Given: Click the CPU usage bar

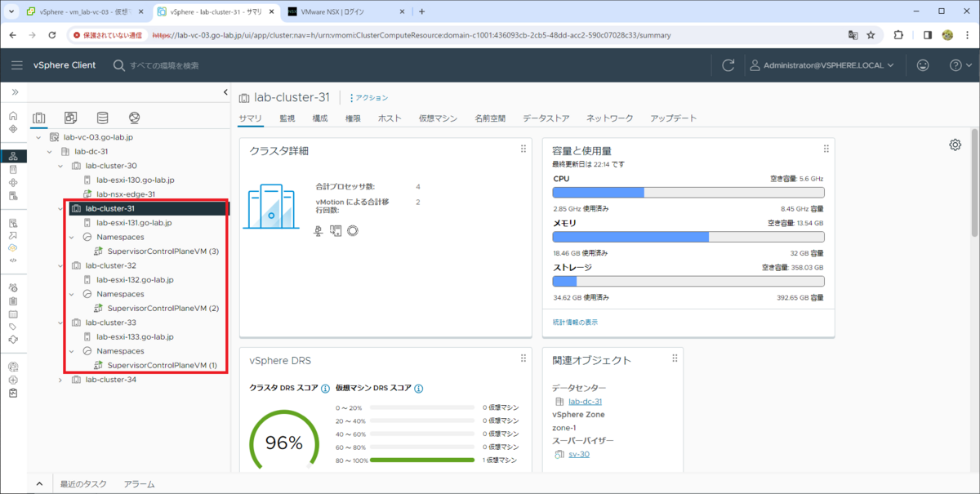Looking at the screenshot, I should [x=688, y=193].
